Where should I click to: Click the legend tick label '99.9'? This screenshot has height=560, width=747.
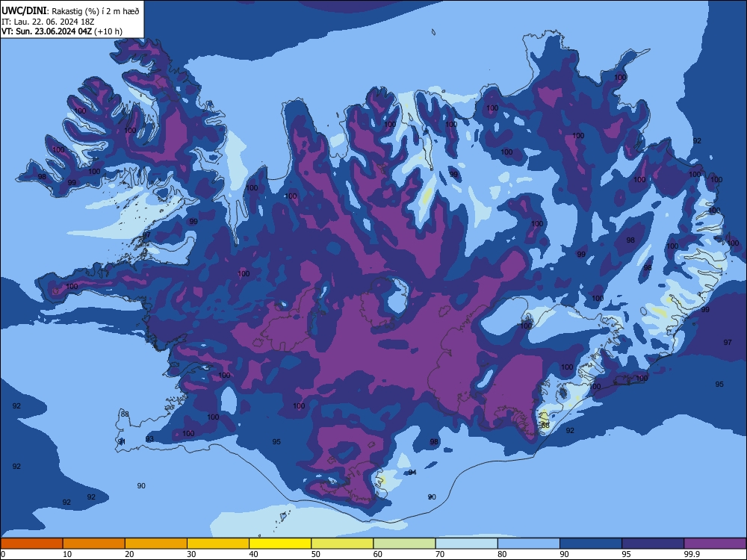coord(692,554)
